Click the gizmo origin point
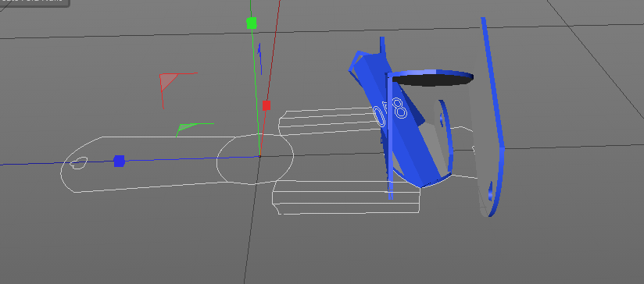The height and width of the screenshot is (284, 644). pyautogui.click(x=259, y=156)
